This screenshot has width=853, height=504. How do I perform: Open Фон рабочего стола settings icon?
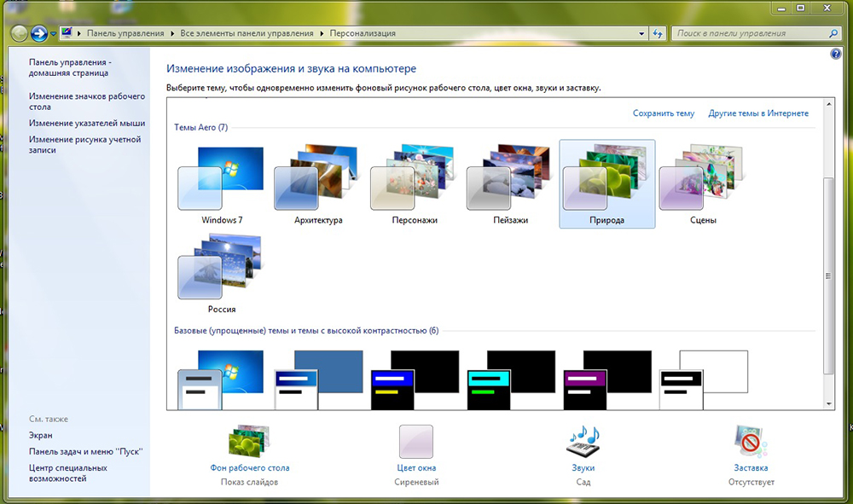coord(250,440)
